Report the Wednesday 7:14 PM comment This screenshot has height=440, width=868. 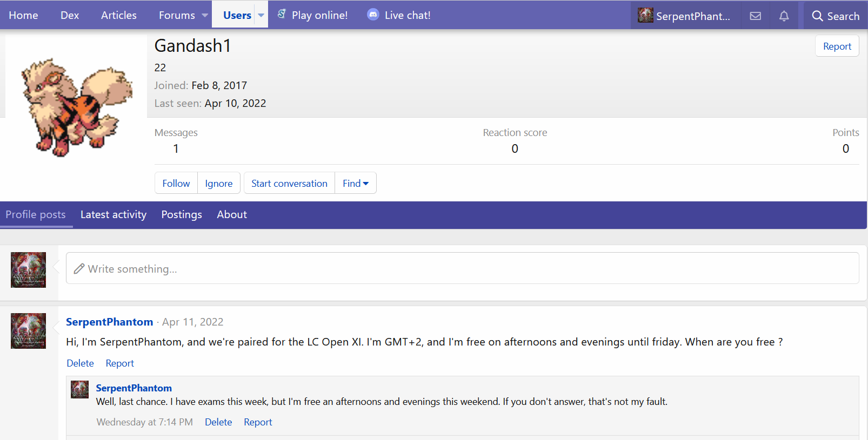(258, 422)
